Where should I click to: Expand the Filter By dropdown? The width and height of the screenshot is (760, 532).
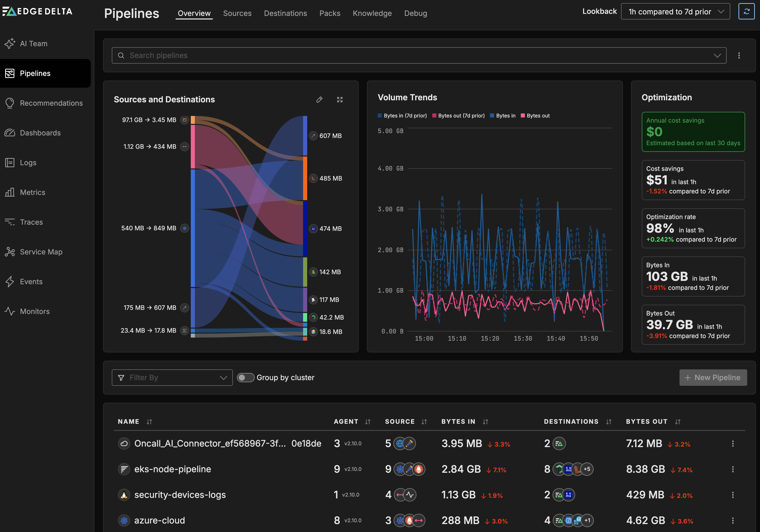(x=172, y=377)
